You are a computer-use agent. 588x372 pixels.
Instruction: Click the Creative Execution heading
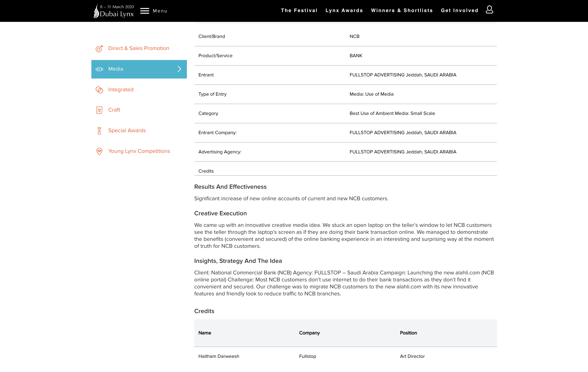(x=220, y=213)
